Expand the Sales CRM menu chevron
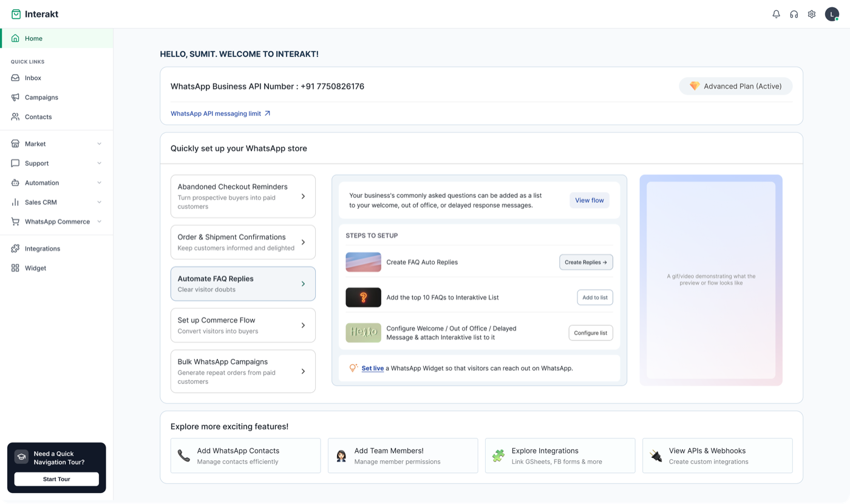 tap(100, 202)
